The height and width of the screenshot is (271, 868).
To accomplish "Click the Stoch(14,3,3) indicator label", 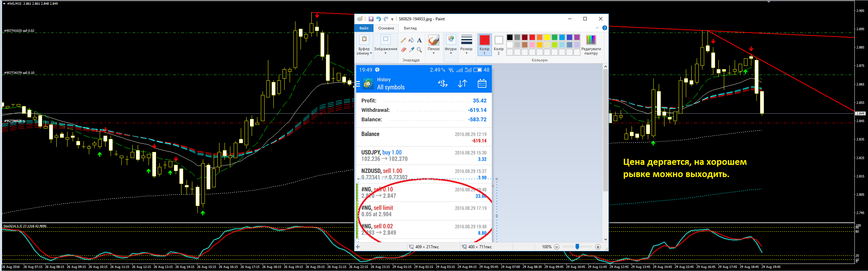I will coord(25,226).
